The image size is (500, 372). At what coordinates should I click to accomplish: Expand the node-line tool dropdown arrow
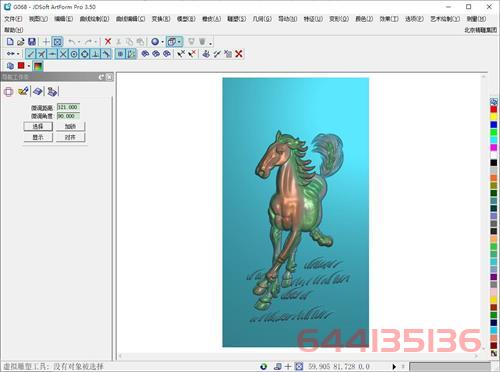pos(18,54)
